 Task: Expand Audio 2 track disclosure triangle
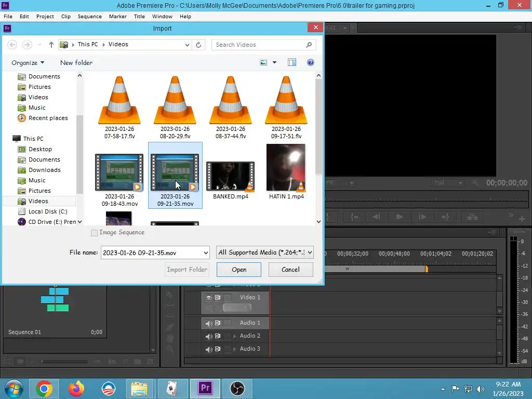click(x=234, y=336)
